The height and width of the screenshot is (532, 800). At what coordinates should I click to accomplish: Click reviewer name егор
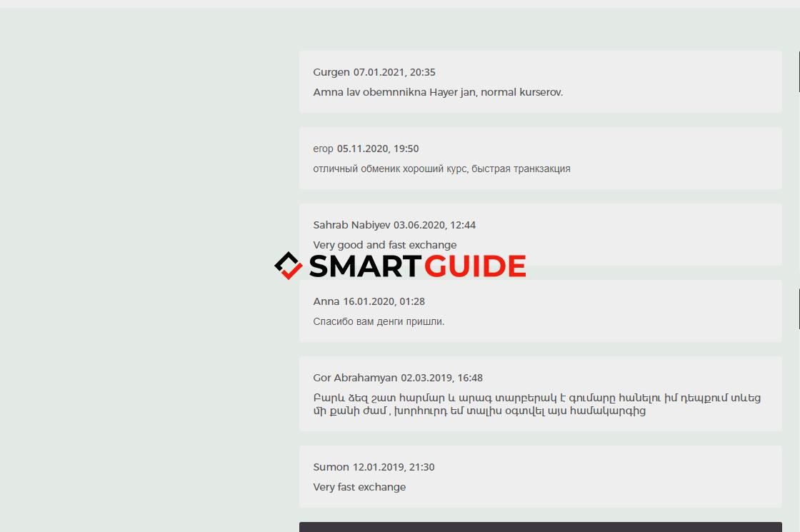click(323, 149)
